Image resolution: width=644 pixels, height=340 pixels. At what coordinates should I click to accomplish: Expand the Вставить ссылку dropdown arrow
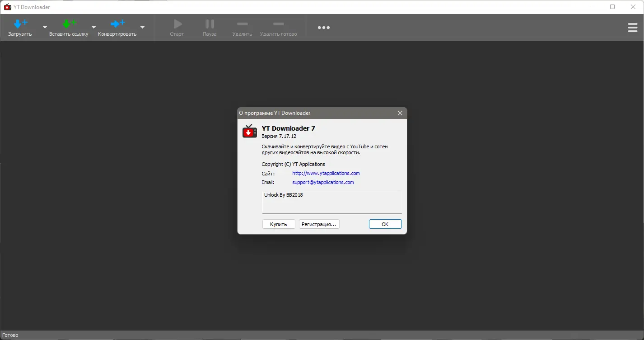point(93,27)
